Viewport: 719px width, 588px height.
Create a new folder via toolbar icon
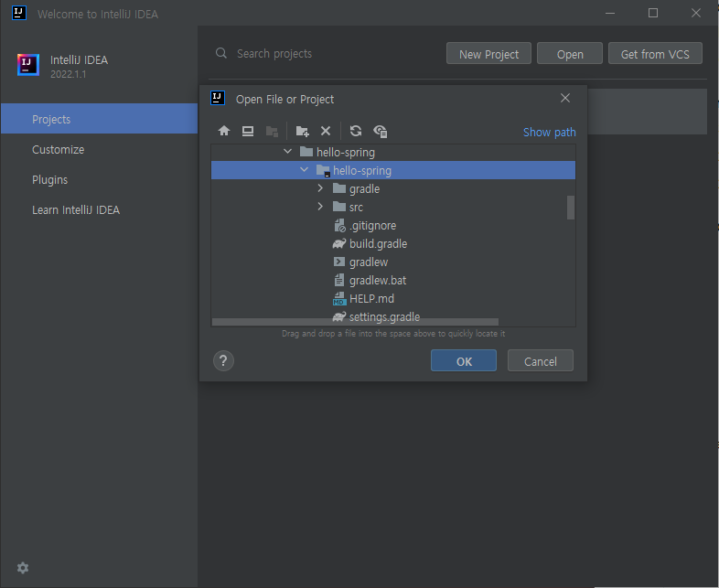tap(302, 131)
